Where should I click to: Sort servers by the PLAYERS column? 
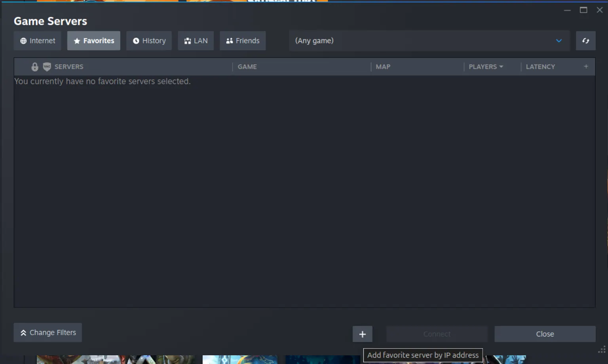(486, 67)
